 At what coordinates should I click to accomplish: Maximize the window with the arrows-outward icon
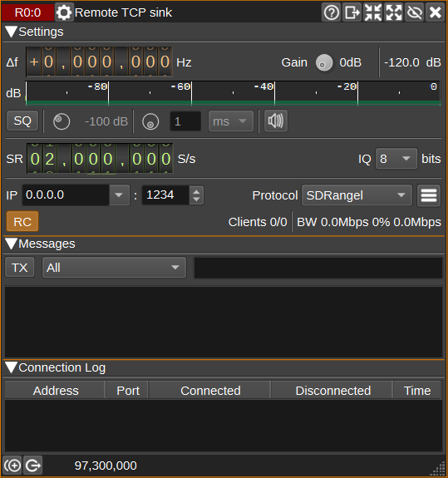(x=393, y=12)
